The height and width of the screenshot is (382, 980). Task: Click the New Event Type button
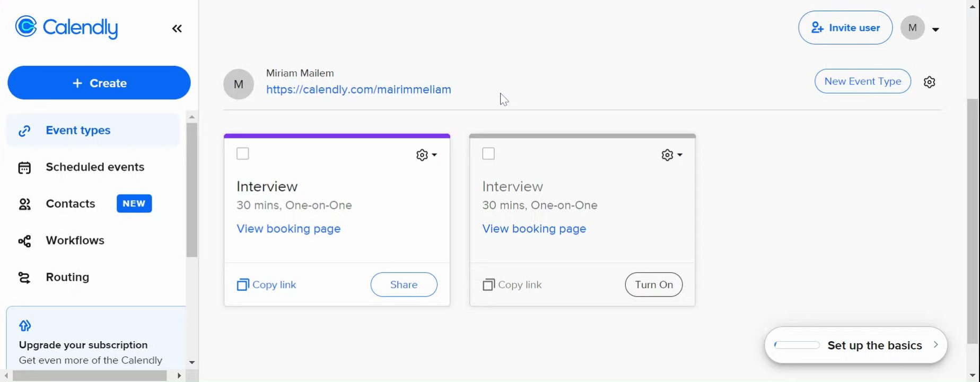(862, 81)
